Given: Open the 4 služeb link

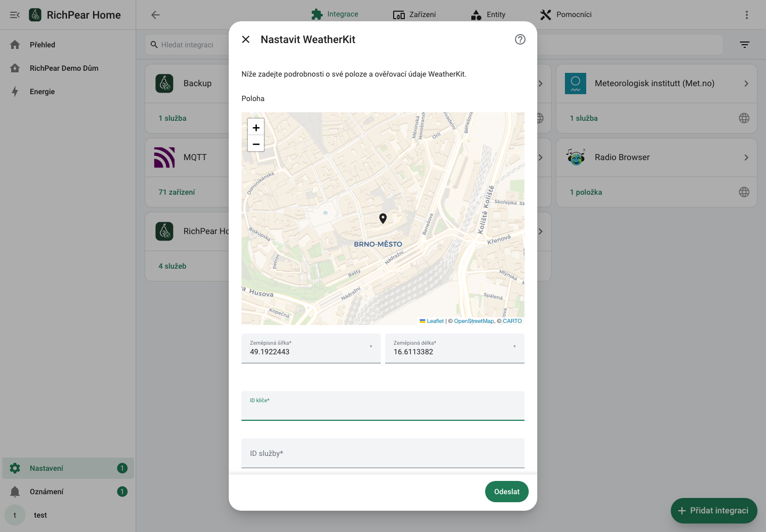Looking at the screenshot, I should pos(172,266).
